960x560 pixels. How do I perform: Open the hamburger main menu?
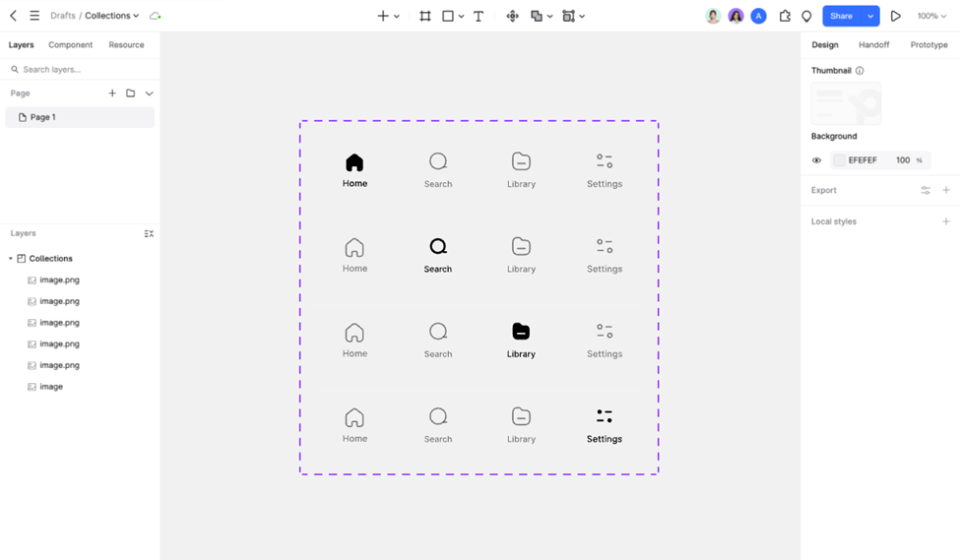[x=34, y=16]
